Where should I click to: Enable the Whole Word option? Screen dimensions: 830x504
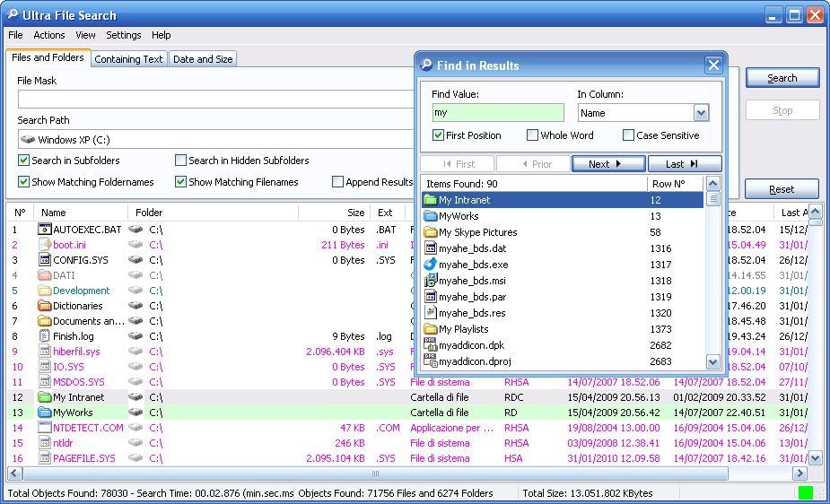(532, 135)
